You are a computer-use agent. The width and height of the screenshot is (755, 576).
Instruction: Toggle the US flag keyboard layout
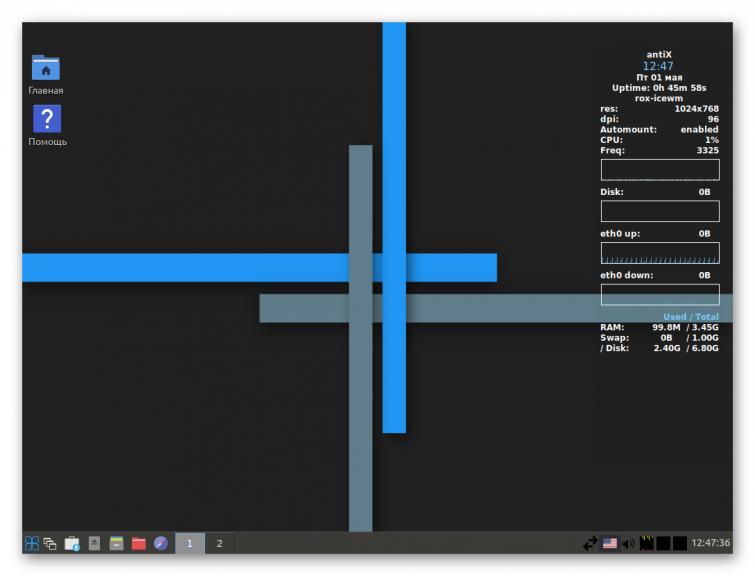609,543
